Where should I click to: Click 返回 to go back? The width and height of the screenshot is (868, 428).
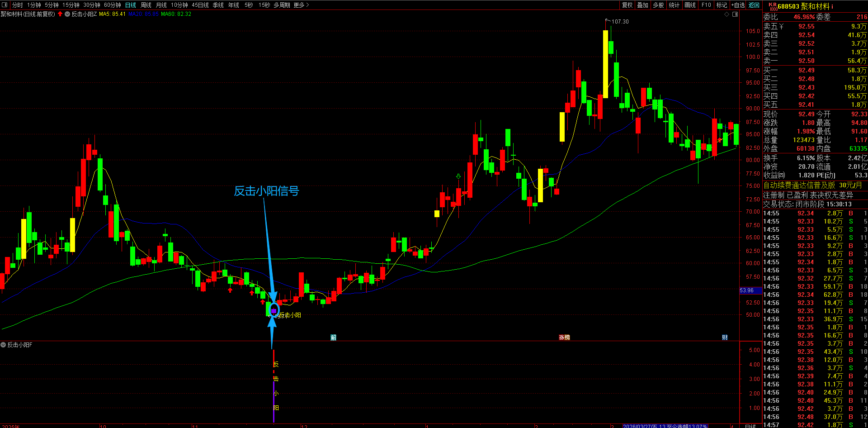point(754,5)
